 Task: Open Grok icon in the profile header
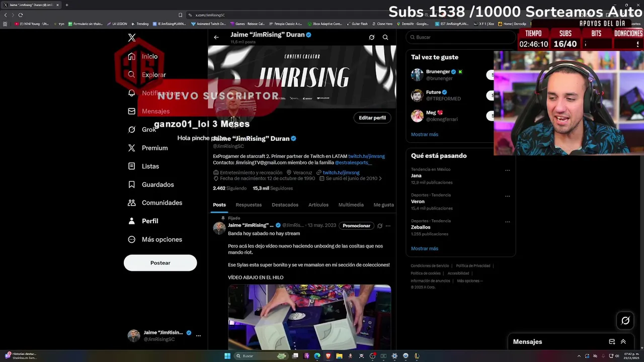pos(372,37)
